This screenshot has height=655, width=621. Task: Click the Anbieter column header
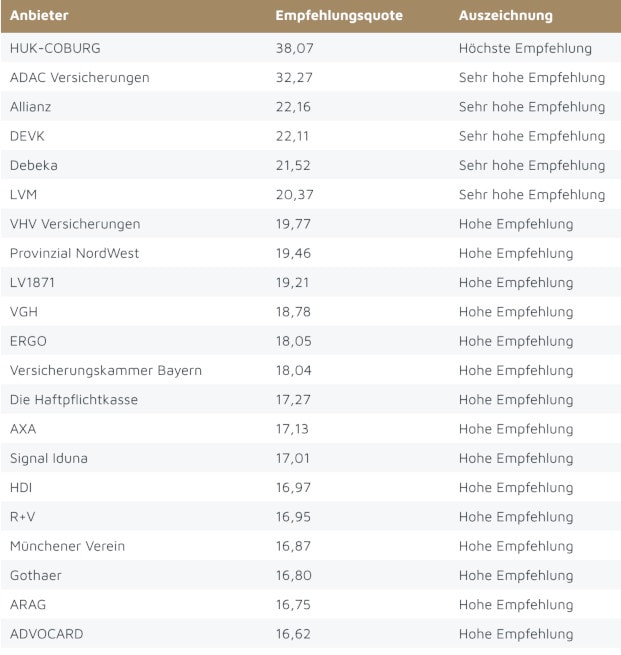click(x=38, y=16)
